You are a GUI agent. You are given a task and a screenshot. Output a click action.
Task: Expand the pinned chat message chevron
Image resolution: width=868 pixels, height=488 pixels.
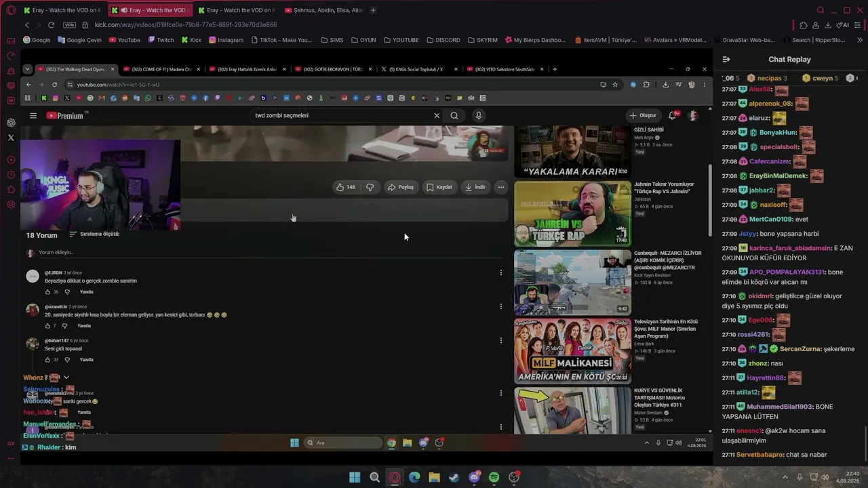(x=66, y=378)
